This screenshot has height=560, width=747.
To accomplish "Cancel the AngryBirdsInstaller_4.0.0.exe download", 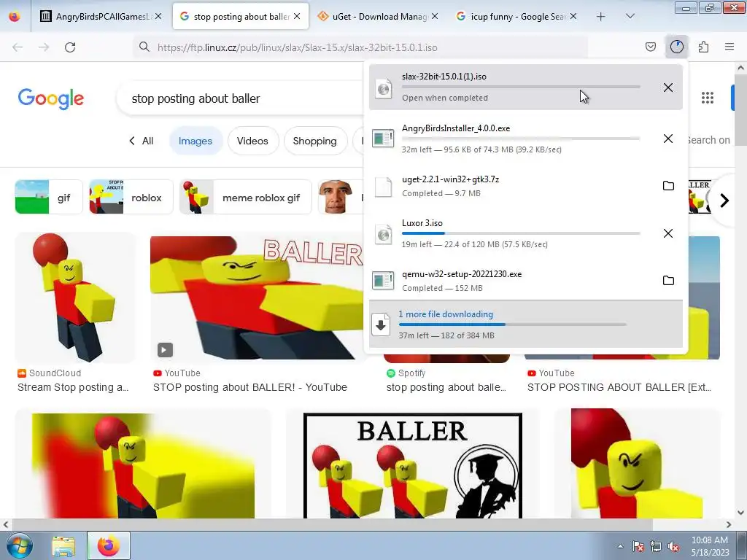I will (668, 139).
